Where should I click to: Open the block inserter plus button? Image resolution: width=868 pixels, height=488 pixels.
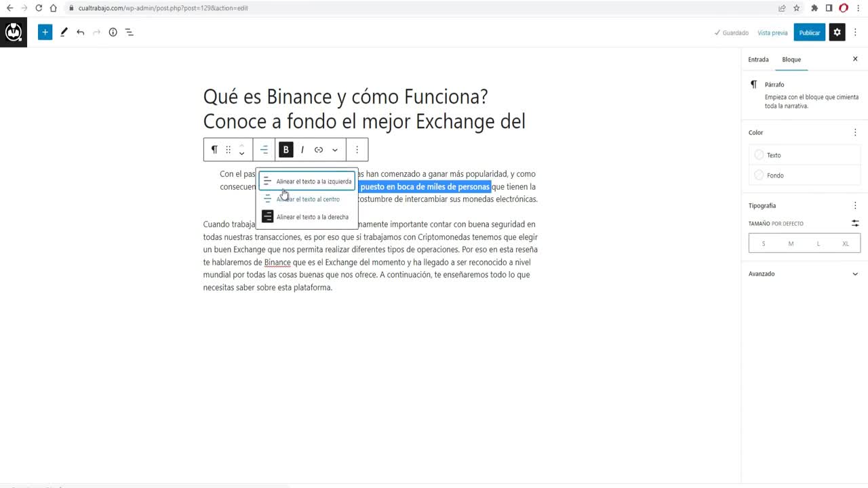tap(45, 32)
